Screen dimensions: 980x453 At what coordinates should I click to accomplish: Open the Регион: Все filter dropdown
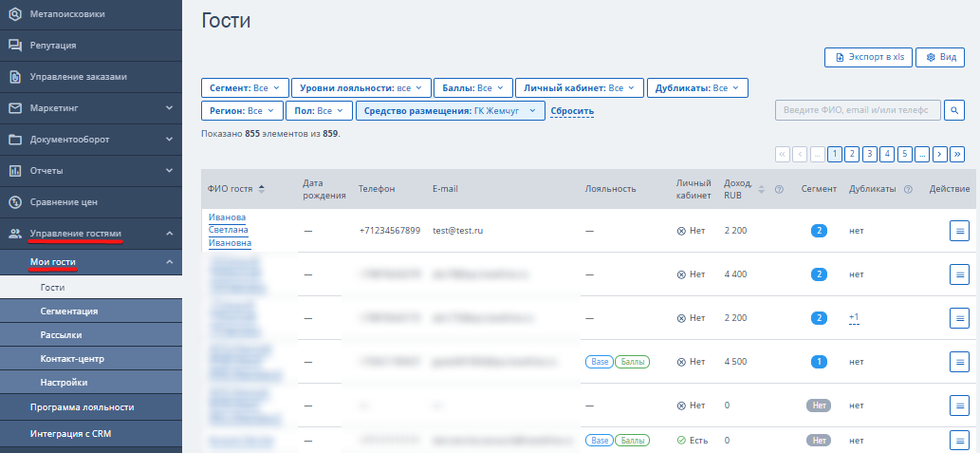coord(243,111)
